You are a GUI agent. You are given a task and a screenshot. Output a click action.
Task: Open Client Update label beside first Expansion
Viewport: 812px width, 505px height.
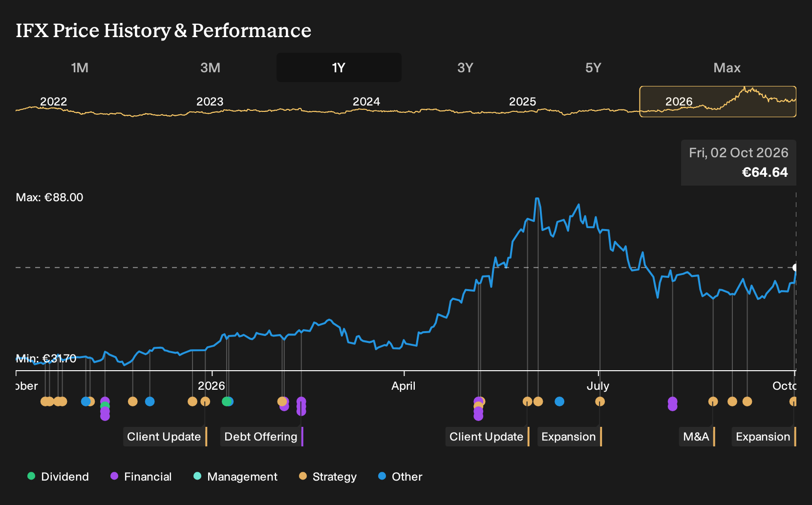coord(487,437)
